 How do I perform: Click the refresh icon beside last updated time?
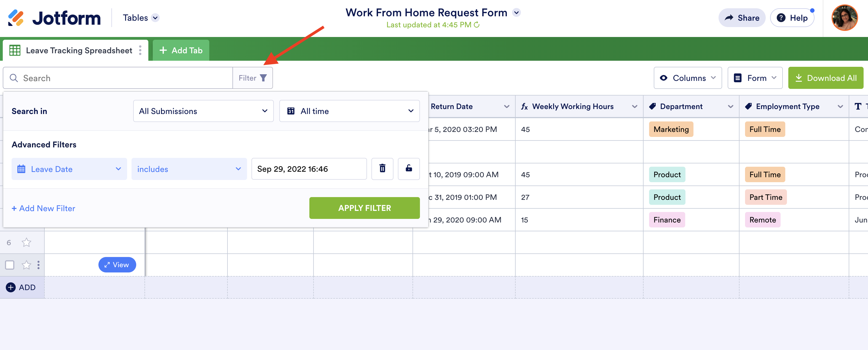(x=476, y=25)
